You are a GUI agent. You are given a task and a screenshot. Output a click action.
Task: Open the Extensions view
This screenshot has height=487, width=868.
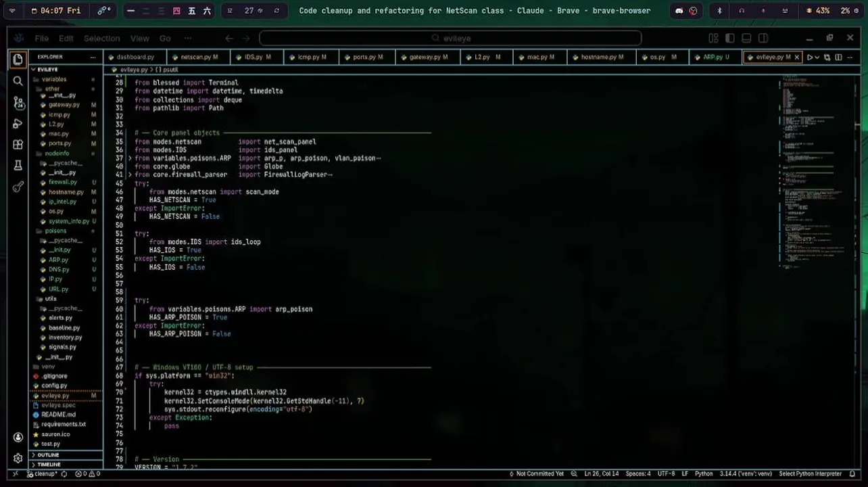click(18, 145)
